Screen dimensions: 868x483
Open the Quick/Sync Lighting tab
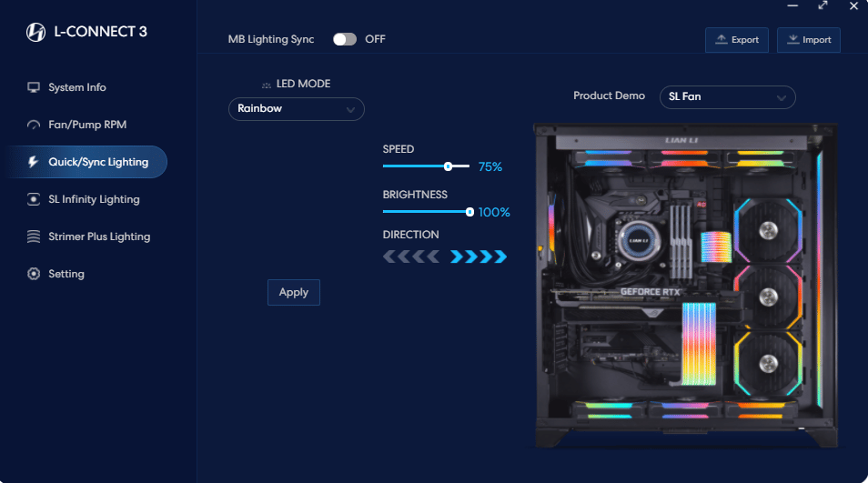97,162
